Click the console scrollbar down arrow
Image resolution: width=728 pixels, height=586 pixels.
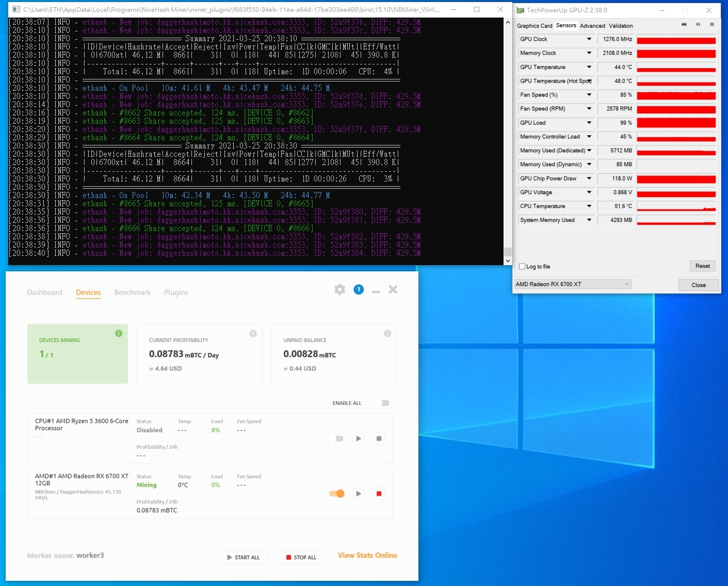tap(508, 261)
